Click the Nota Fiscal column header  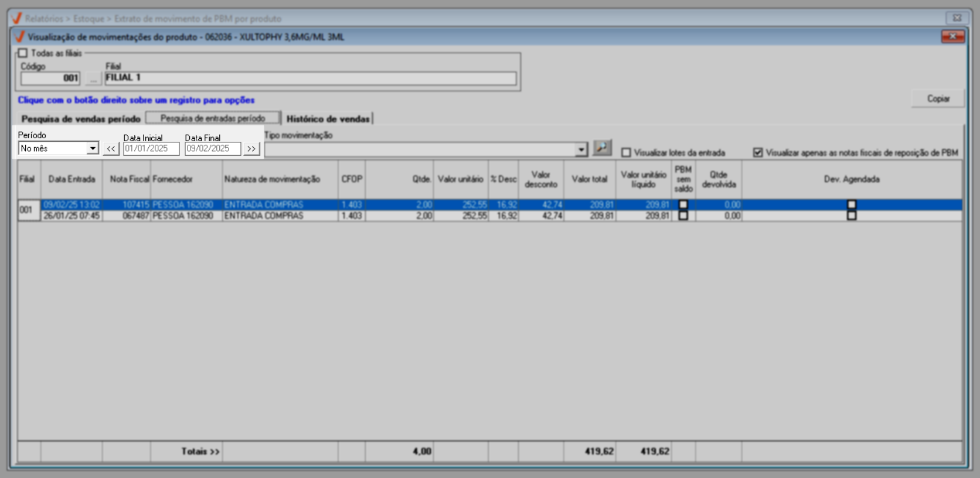click(x=127, y=179)
